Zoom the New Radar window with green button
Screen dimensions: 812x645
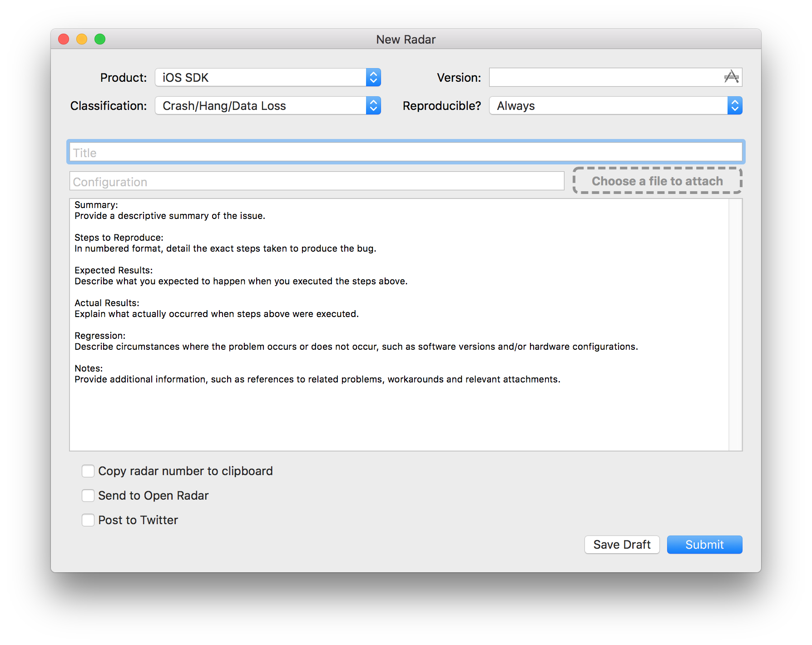100,40
